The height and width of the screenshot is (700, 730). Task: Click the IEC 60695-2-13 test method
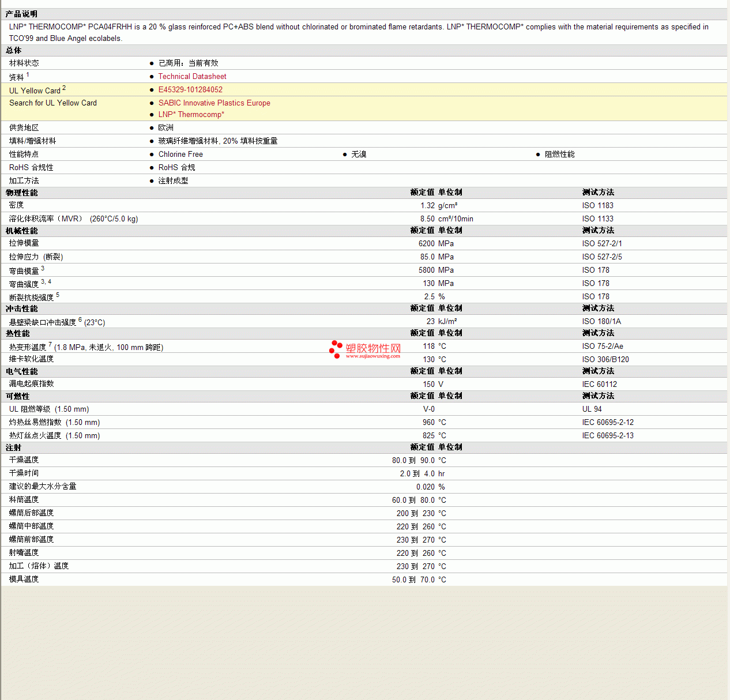click(x=608, y=435)
